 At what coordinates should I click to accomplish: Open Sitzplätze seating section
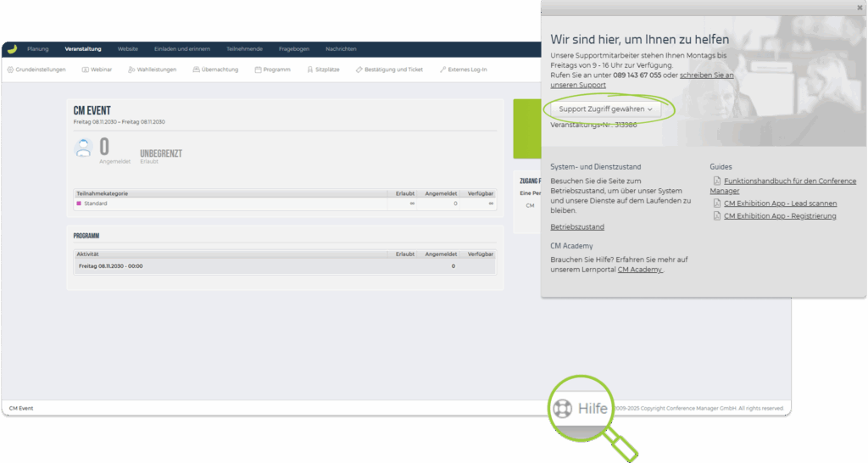(323, 70)
